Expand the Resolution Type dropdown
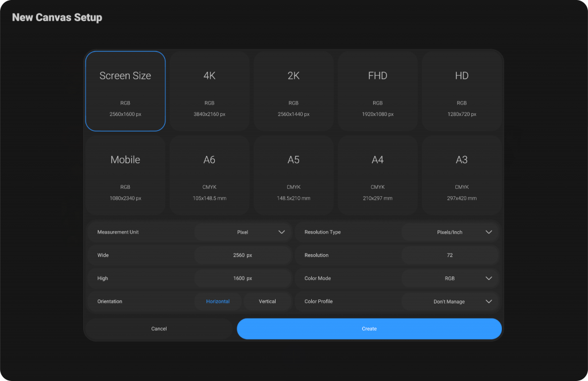Screen dimensions: 588x381 [450, 232]
